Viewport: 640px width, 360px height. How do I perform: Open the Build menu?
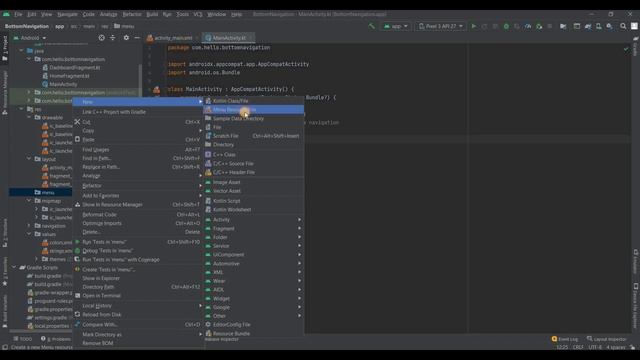click(152, 14)
